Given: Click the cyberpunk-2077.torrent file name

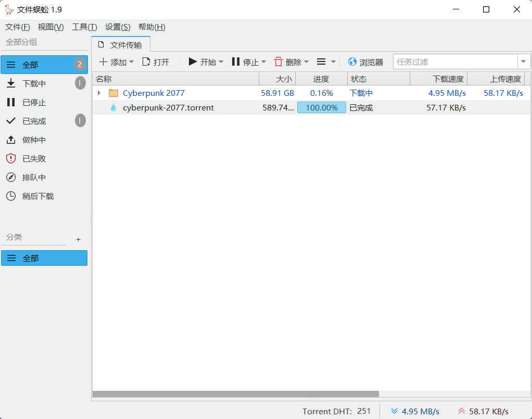Looking at the screenshot, I should pyautogui.click(x=168, y=108).
